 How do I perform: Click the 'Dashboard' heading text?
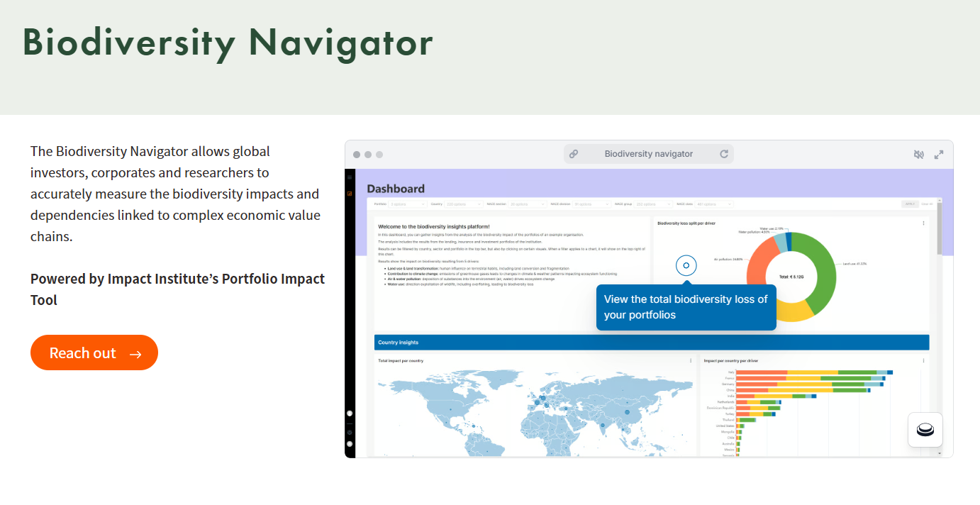(396, 189)
